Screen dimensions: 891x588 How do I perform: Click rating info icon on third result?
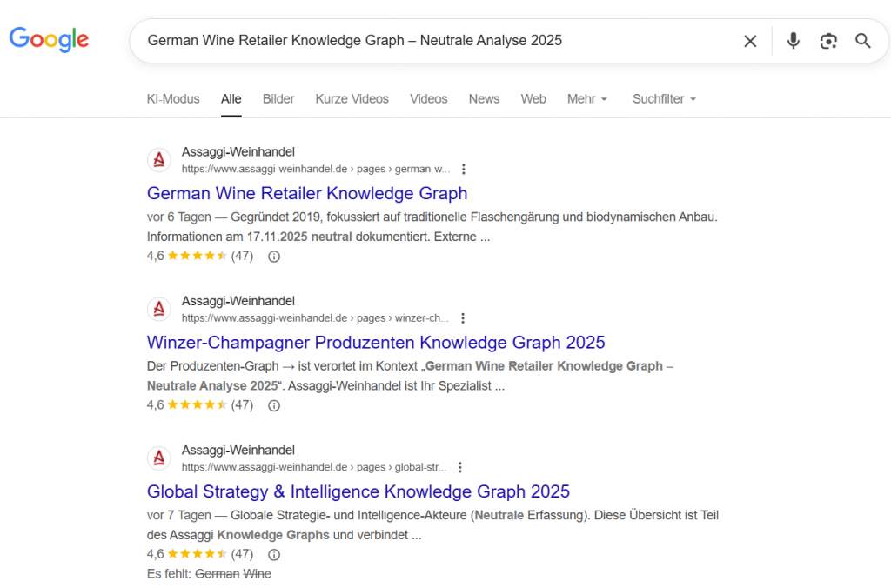pyautogui.click(x=273, y=554)
